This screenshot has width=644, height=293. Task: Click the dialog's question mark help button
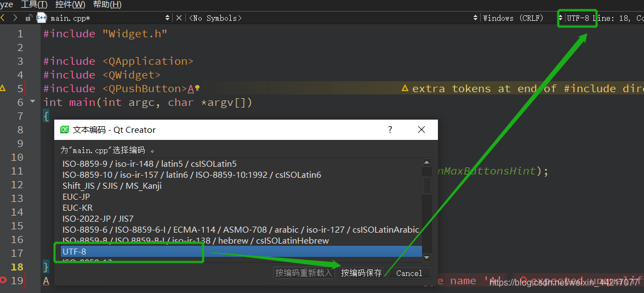coord(390,130)
